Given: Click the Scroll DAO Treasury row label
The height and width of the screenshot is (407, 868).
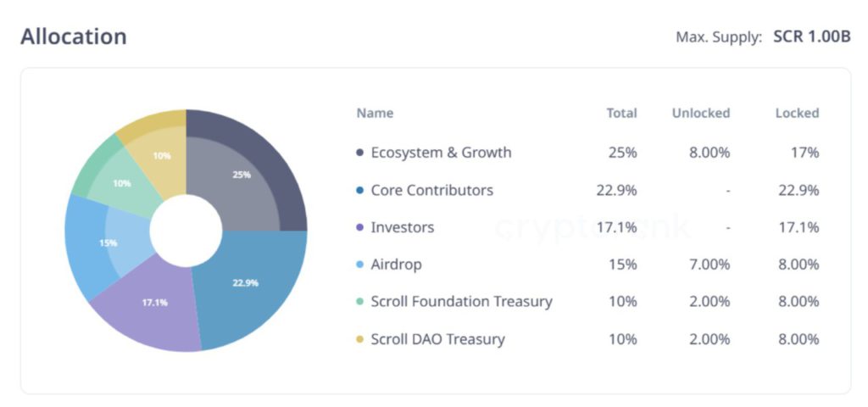Looking at the screenshot, I should pyautogui.click(x=437, y=339).
